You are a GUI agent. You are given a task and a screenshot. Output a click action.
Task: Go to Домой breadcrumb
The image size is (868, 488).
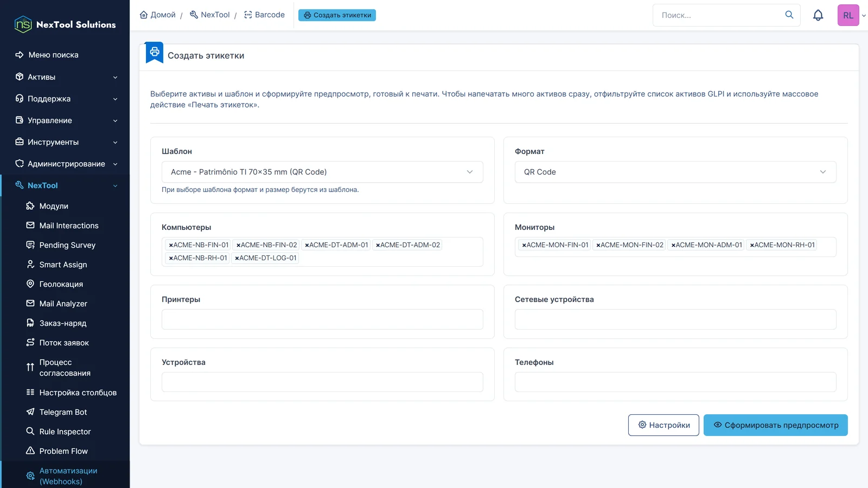158,15
